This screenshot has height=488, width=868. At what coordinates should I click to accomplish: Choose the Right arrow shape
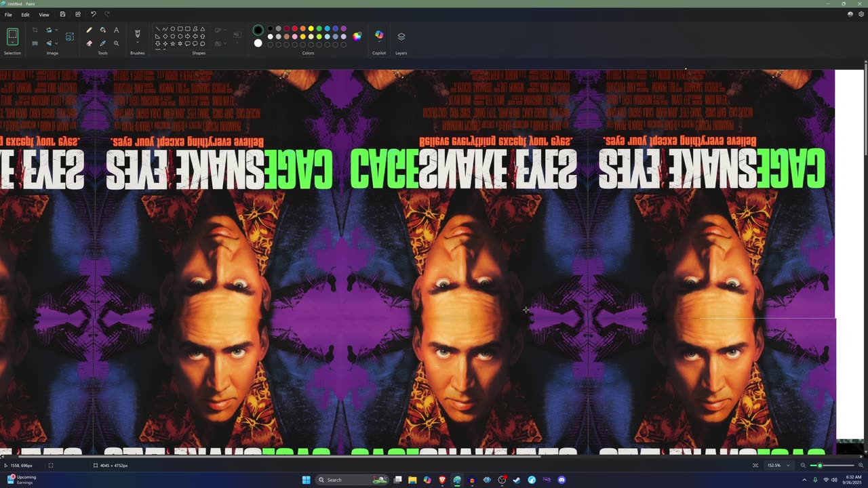click(x=187, y=36)
